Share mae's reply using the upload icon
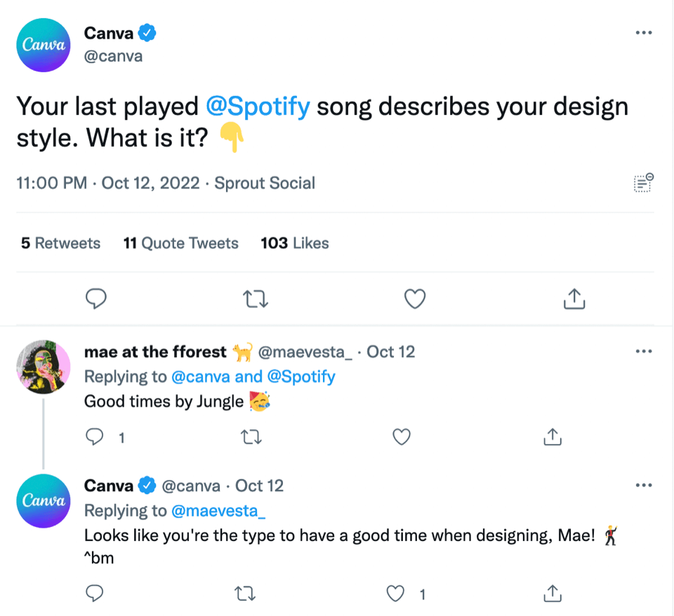This screenshot has height=616, width=674. pos(553,436)
